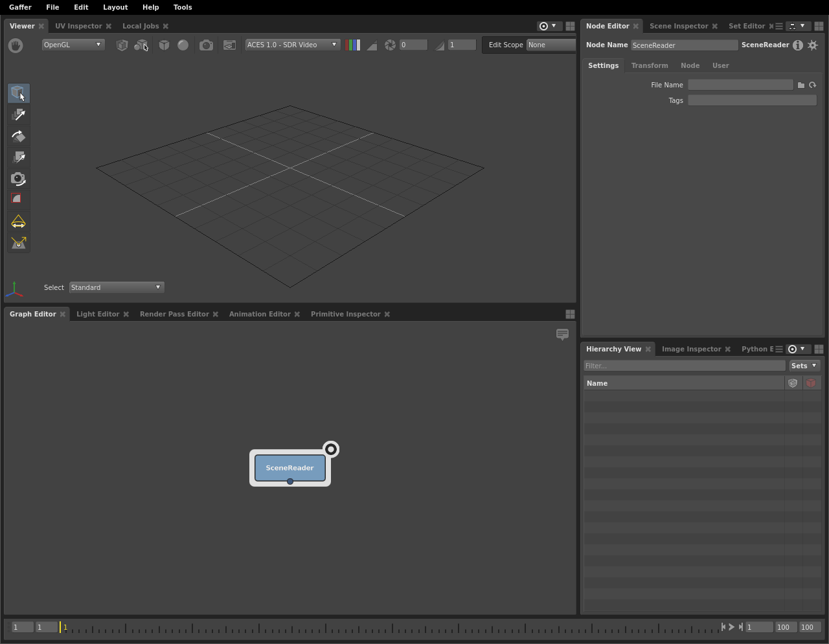
Task: Select the Camera tool
Action: click(19, 179)
